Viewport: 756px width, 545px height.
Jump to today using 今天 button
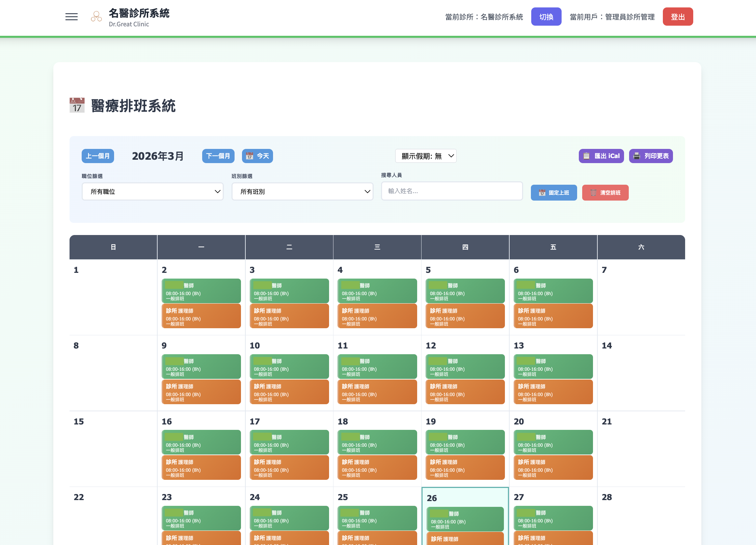[257, 156]
